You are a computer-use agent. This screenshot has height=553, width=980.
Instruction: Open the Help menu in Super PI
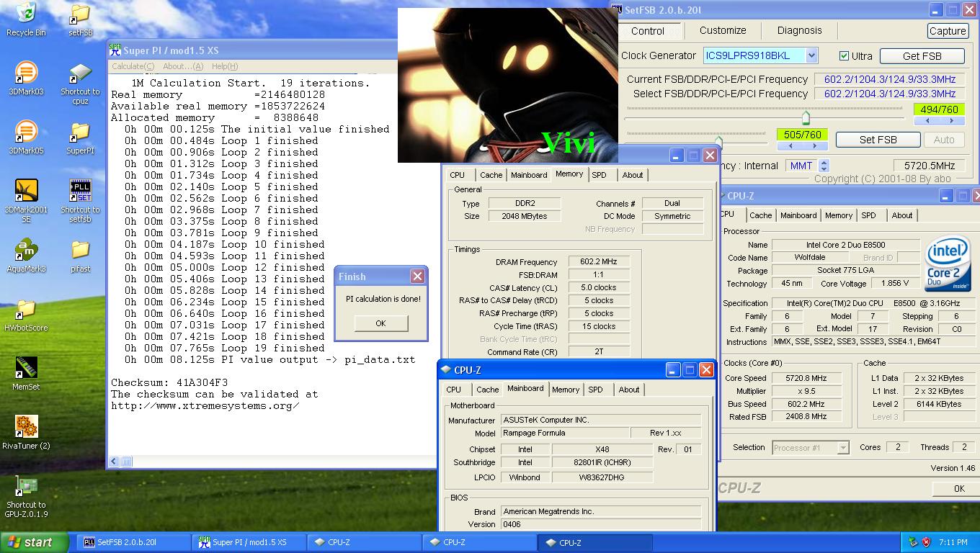pos(224,66)
